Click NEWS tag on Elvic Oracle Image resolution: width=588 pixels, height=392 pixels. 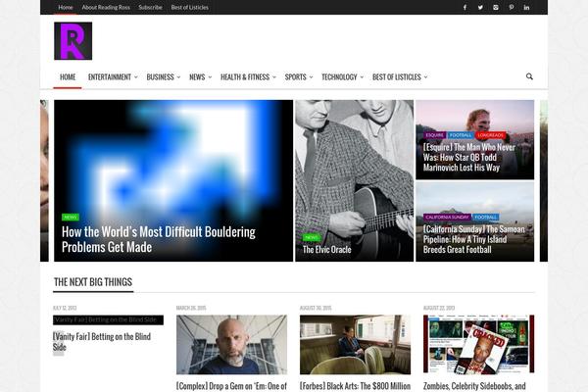(x=312, y=237)
